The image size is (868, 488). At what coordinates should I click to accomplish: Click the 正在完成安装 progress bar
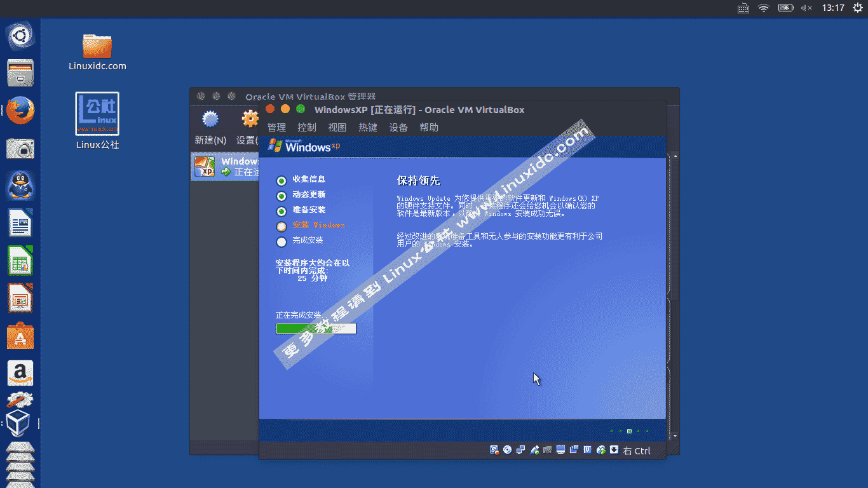click(x=316, y=329)
